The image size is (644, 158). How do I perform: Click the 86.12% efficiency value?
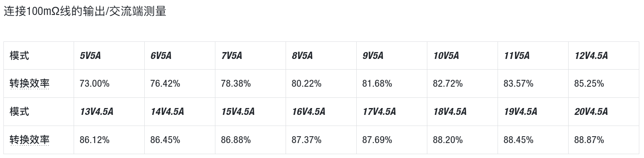click(95, 140)
